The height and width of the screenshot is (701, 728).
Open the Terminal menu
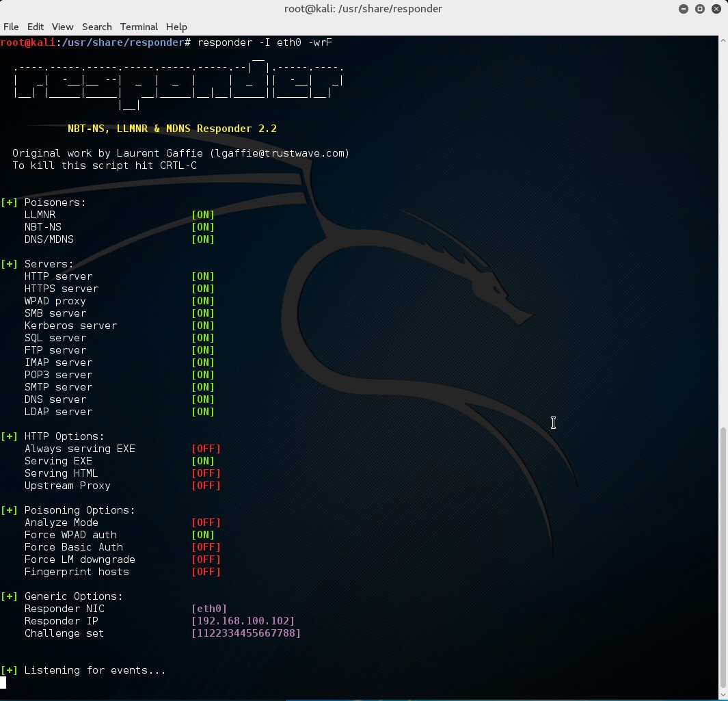[139, 27]
